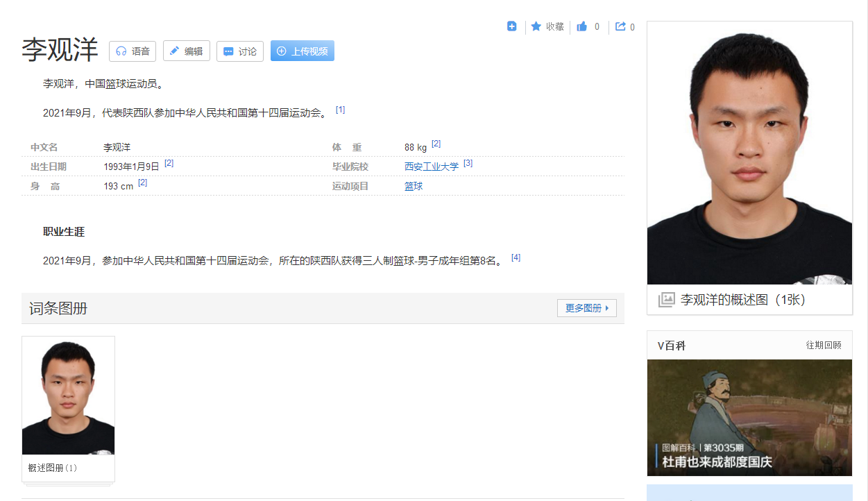868x501 pixels.
Task: Open citation [3] after 西安工业大学
Action: click(x=468, y=163)
